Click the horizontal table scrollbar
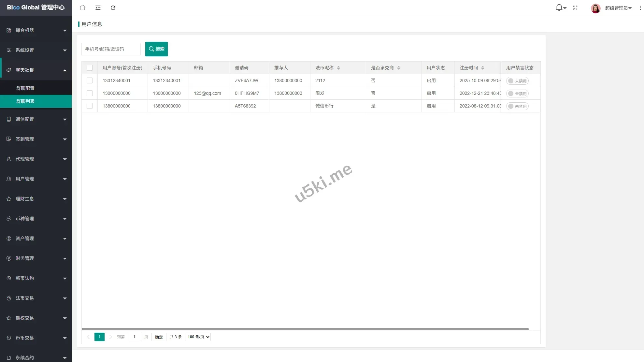The width and height of the screenshot is (644, 362). 305,329
